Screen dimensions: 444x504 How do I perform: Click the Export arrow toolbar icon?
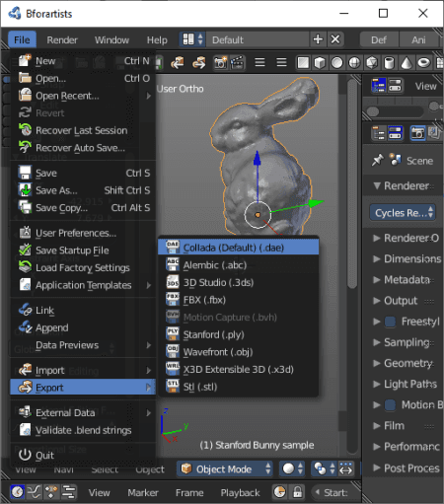198,62
